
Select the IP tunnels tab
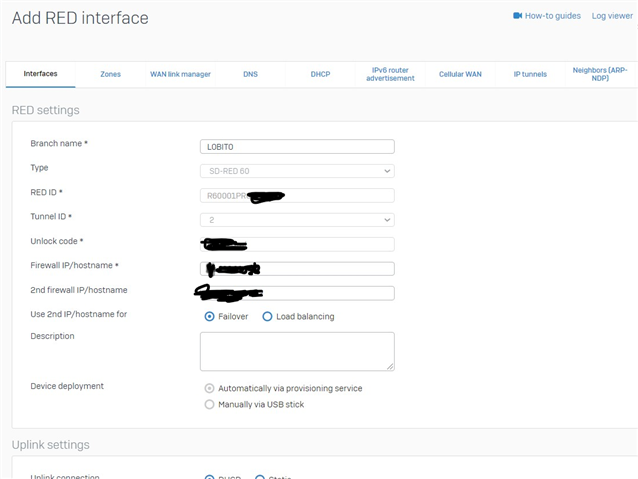click(x=530, y=74)
